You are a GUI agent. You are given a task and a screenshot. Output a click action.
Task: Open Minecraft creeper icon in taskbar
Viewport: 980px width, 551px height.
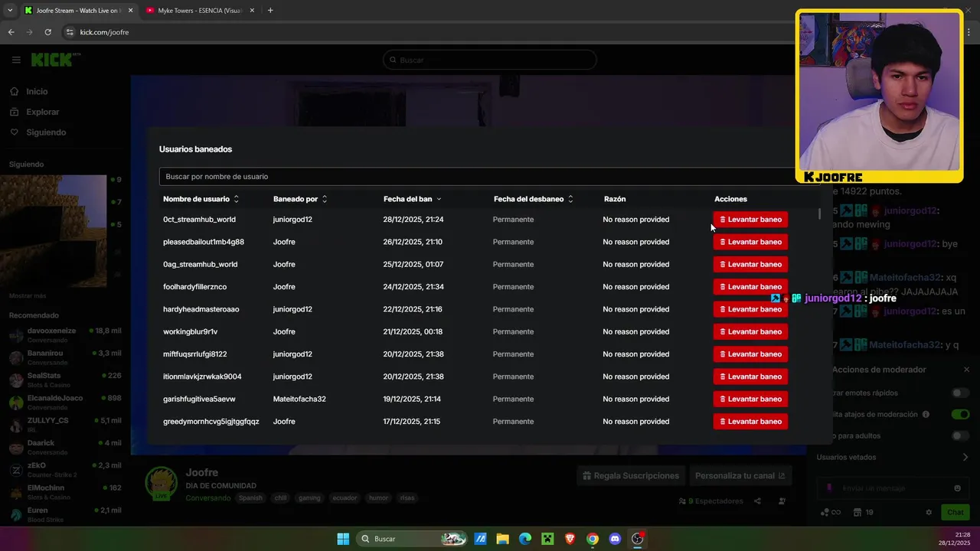(x=547, y=539)
